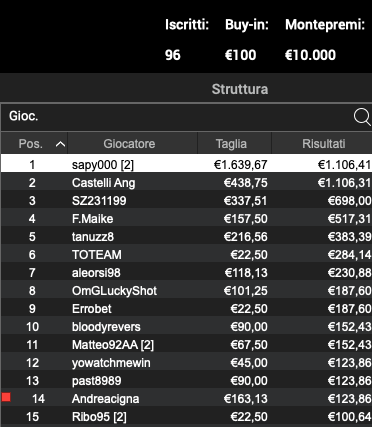
Task: Select aleorsi98 in the table
Action: (186, 272)
